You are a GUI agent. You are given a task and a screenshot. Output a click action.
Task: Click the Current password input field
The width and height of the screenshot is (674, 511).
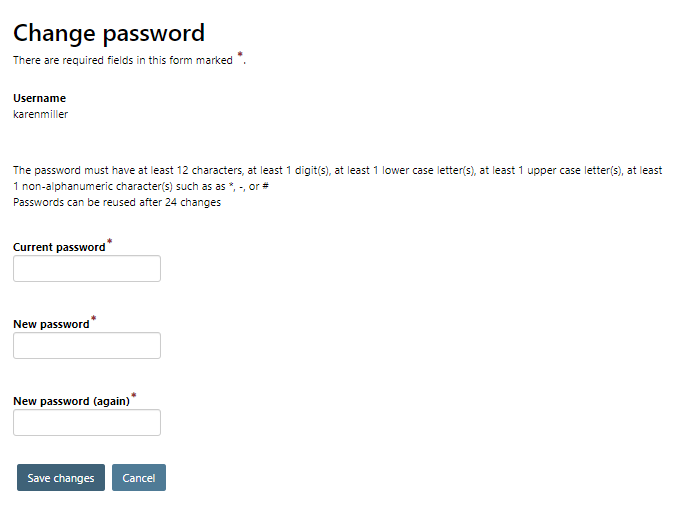pyautogui.click(x=87, y=269)
